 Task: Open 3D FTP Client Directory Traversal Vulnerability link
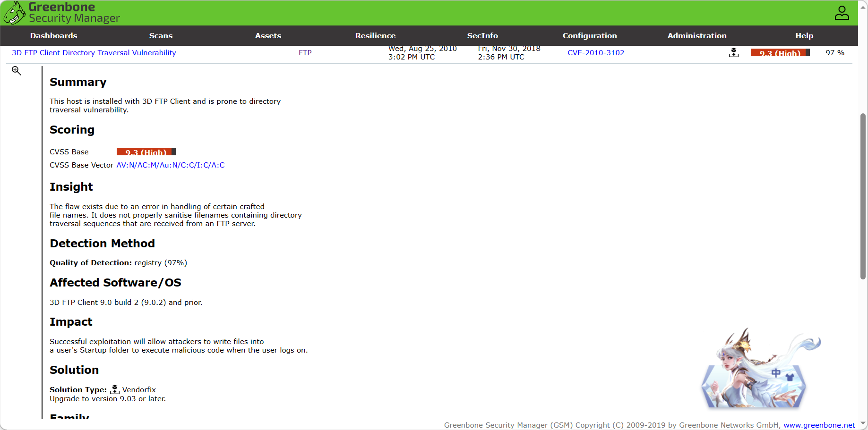tap(94, 53)
